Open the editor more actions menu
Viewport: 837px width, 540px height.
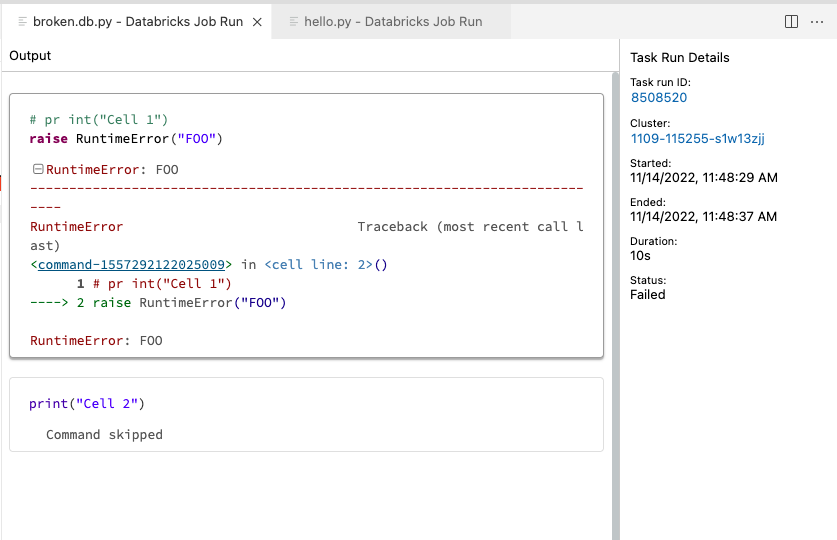click(817, 21)
